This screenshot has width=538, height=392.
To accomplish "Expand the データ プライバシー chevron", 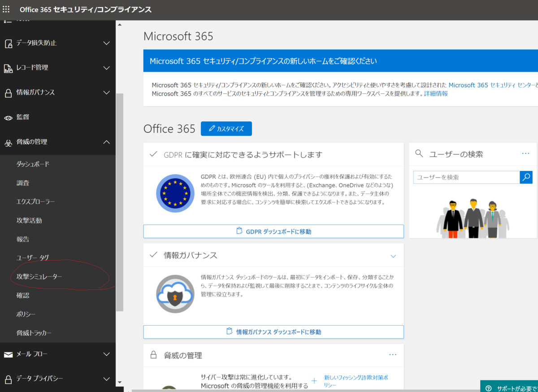I will tap(106, 379).
